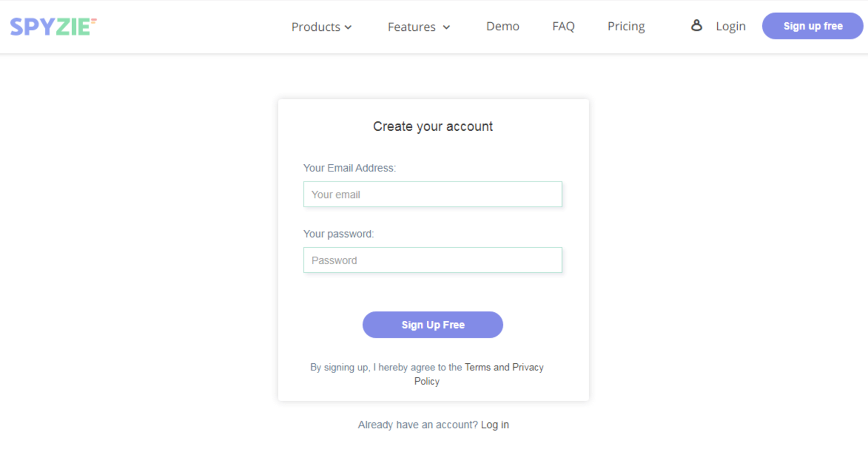Click "Log in" below the signup form
The height and width of the screenshot is (449, 868).
[494, 425]
